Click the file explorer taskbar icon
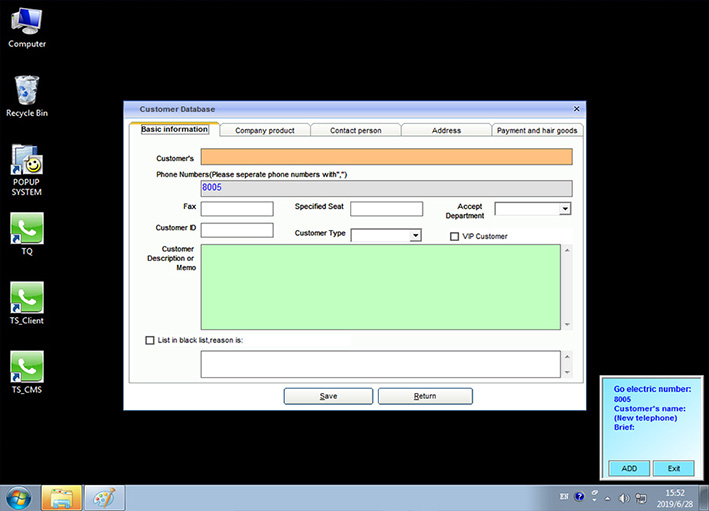 [x=61, y=497]
